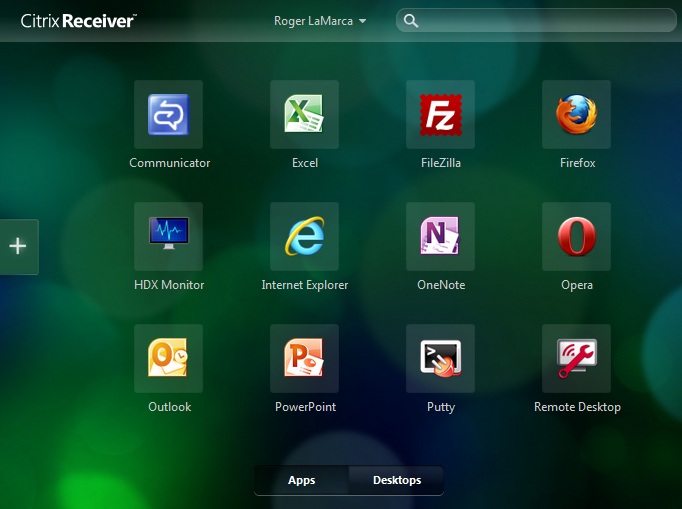Image resolution: width=682 pixels, height=509 pixels.
Task: Click the magnifying glass search icon
Action: coord(411,21)
